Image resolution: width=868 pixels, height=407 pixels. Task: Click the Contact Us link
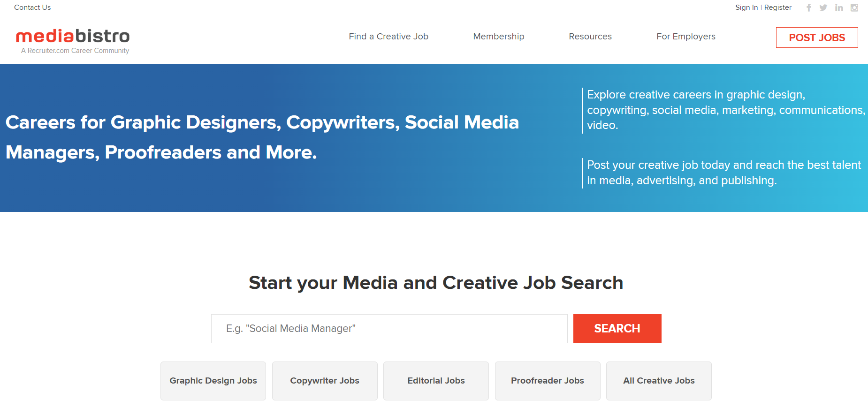pyautogui.click(x=32, y=8)
